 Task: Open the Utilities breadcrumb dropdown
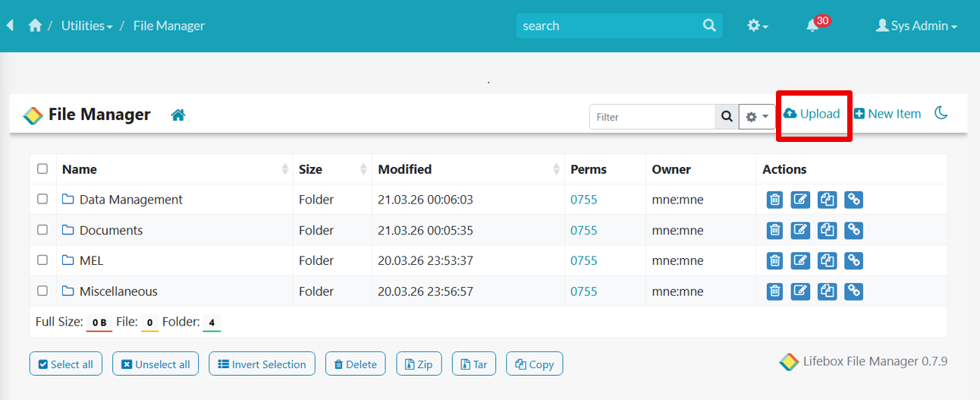click(87, 26)
